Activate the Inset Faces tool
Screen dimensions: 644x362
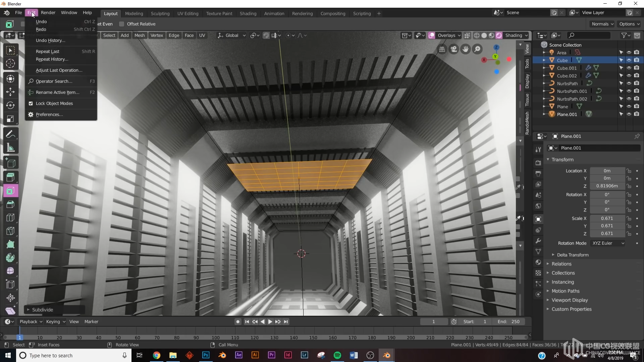click(x=10, y=191)
